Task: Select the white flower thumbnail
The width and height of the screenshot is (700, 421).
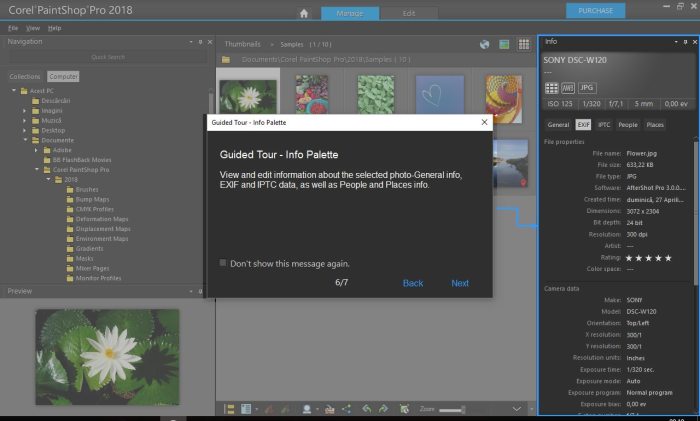Action: pos(248,96)
